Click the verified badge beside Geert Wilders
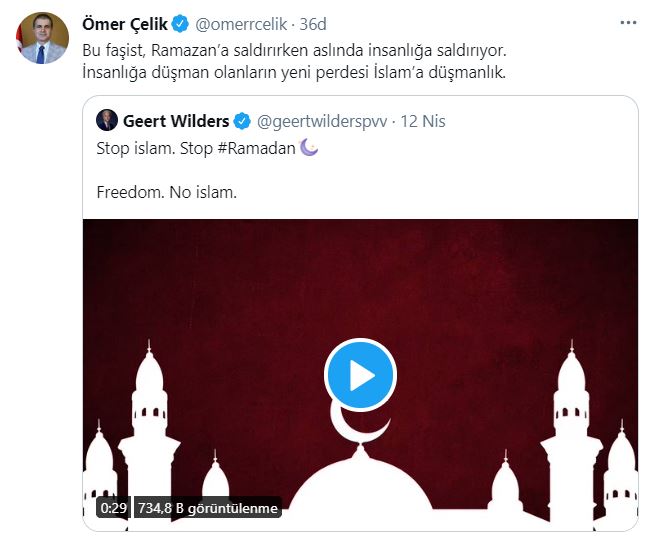656x543 pixels. pyautogui.click(x=242, y=121)
